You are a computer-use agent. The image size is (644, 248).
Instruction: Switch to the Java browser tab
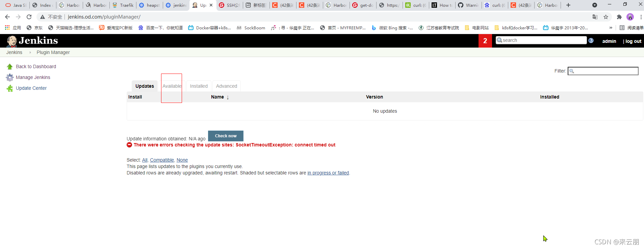(x=16, y=5)
